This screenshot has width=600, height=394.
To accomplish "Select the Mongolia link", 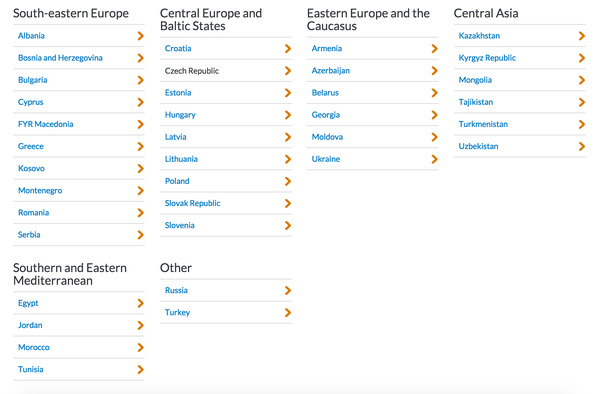I will pos(475,80).
